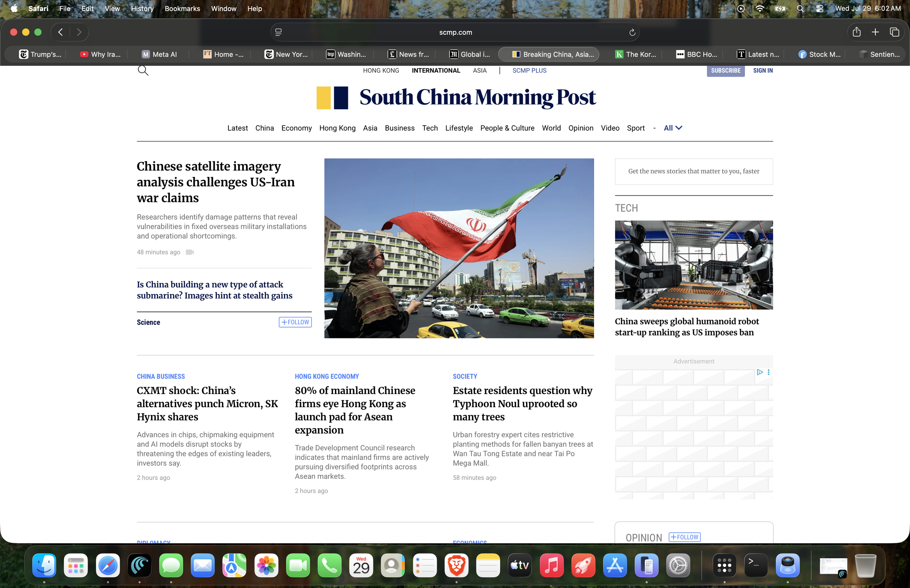Open Music app in the Dock
The height and width of the screenshot is (588, 910).
tap(551, 565)
